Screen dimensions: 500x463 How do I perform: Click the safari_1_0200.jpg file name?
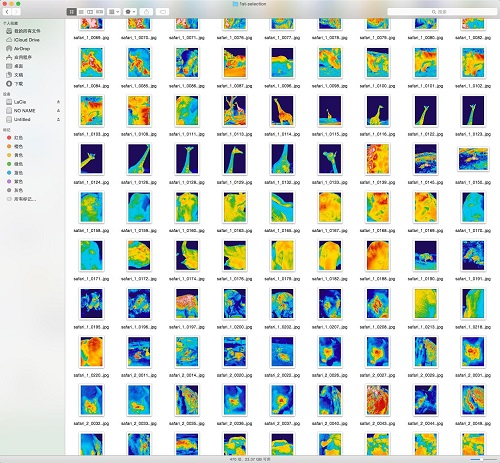coord(235,327)
